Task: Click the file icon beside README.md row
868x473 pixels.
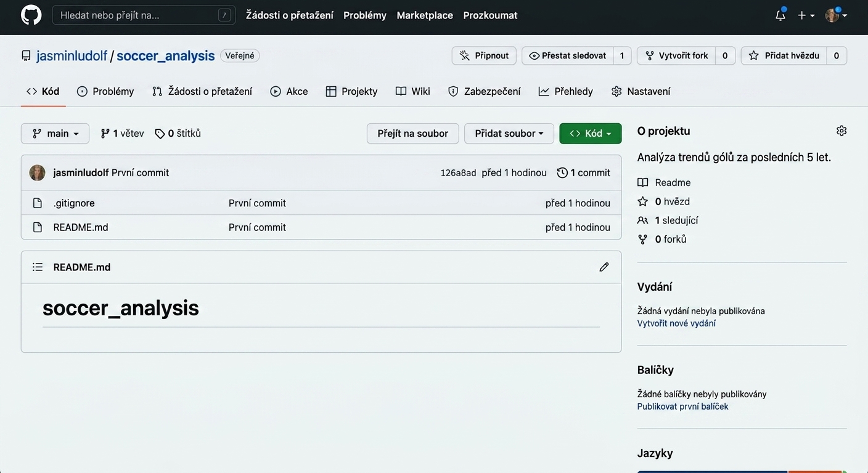Action: pos(38,227)
